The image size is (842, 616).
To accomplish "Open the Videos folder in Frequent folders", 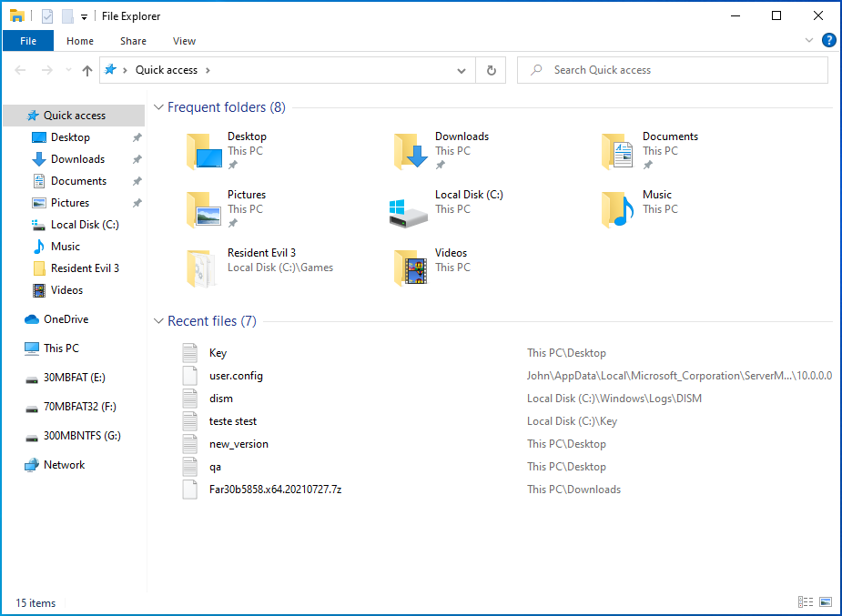I will 411,268.
